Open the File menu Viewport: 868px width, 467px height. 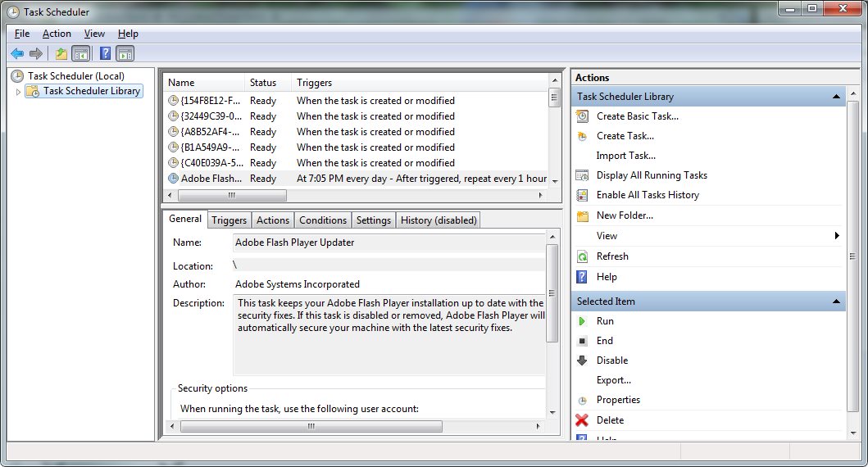tap(22, 34)
